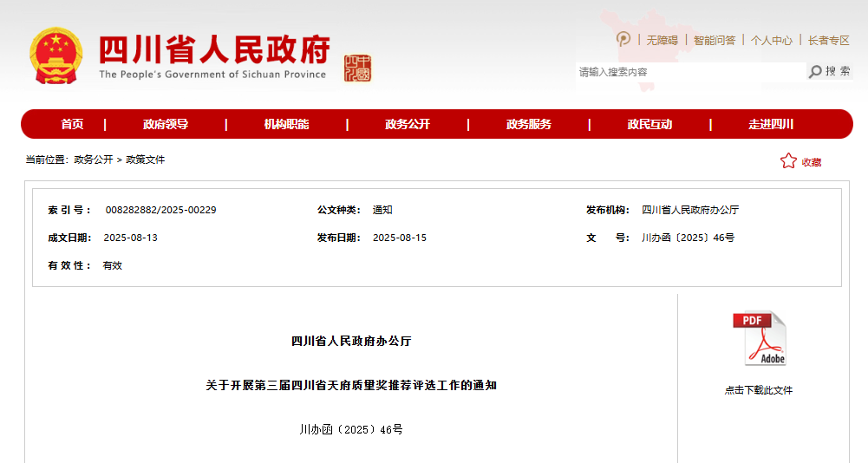This screenshot has width=868, height=463.
Task: Click the 成文日期 label
Action: tap(69, 238)
